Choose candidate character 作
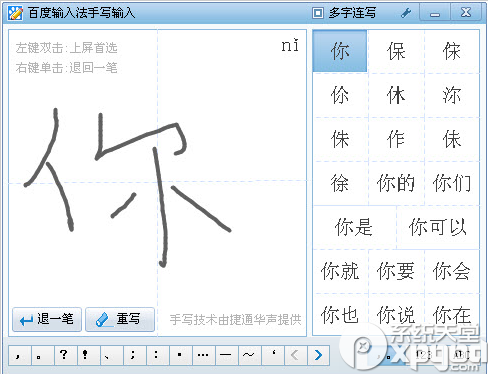 pos(396,139)
